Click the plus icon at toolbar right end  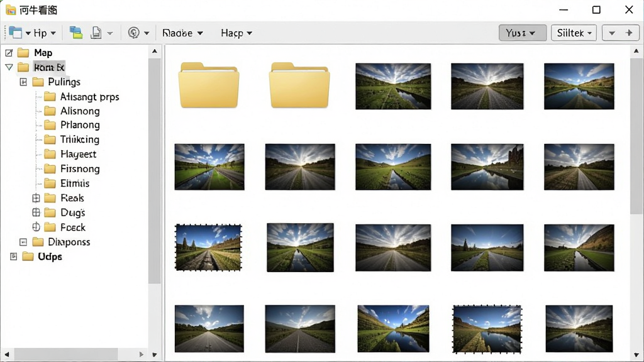[x=629, y=33]
